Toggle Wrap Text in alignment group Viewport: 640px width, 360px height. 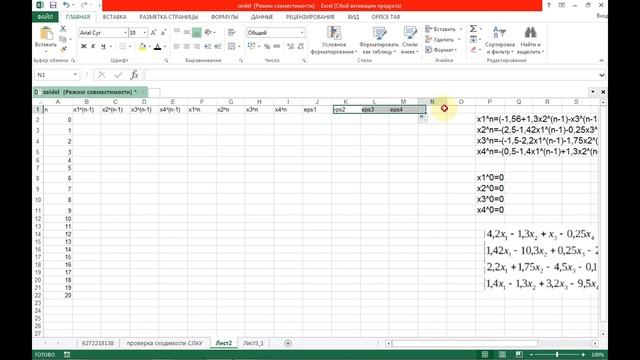[232, 32]
